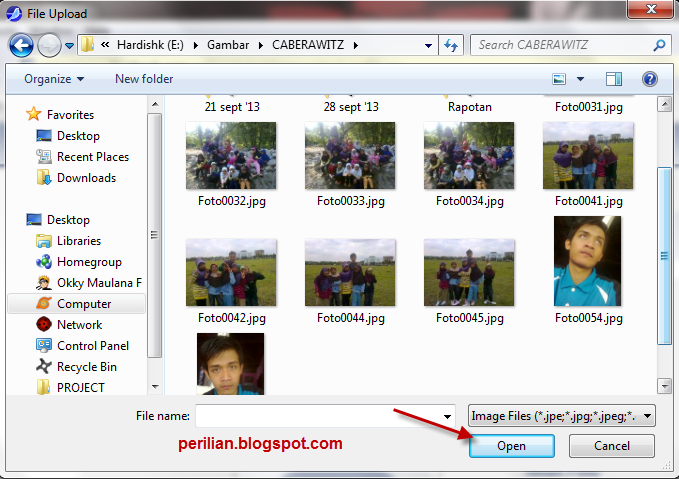Click the Favorites star icon

tap(33, 114)
